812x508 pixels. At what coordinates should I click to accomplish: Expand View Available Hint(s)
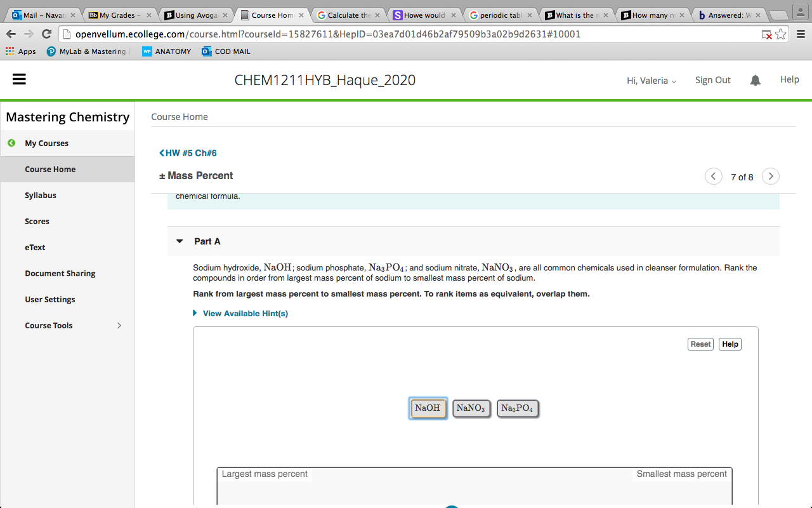(240, 314)
